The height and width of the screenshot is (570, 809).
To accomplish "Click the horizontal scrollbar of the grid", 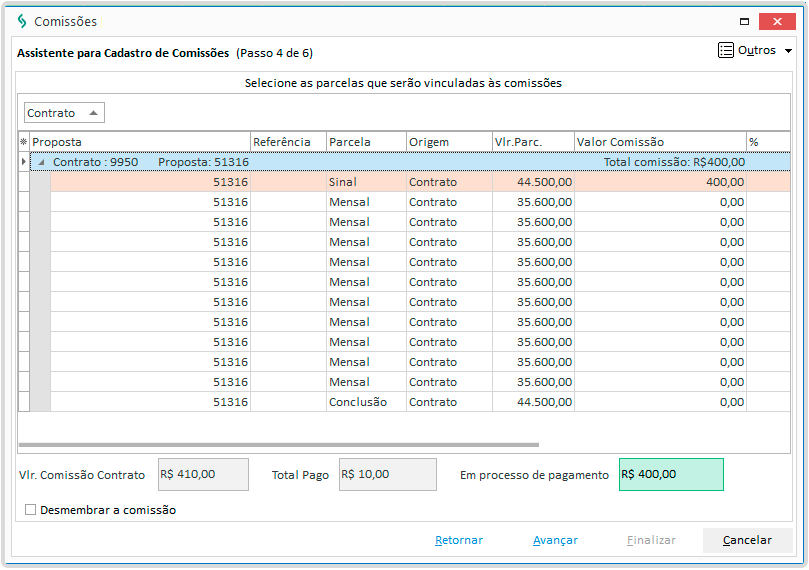I will pos(279,445).
